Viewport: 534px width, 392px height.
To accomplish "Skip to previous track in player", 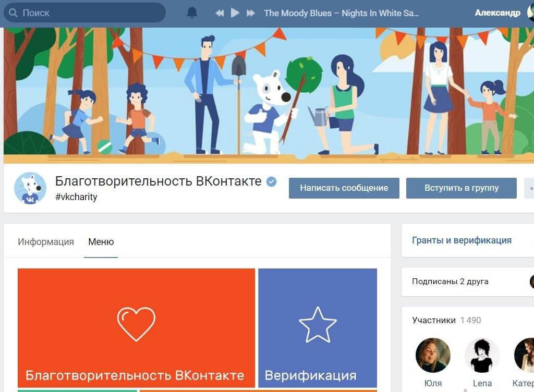I will [220, 13].
